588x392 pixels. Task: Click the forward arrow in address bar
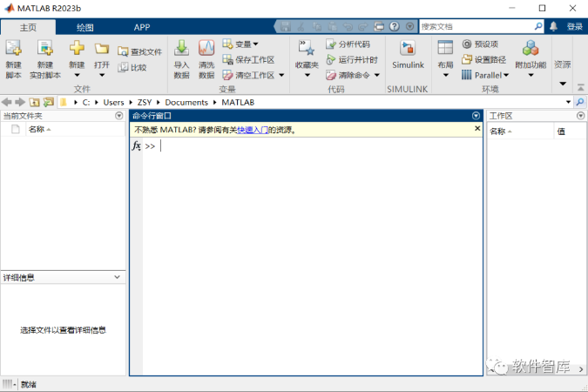[20, 102]
